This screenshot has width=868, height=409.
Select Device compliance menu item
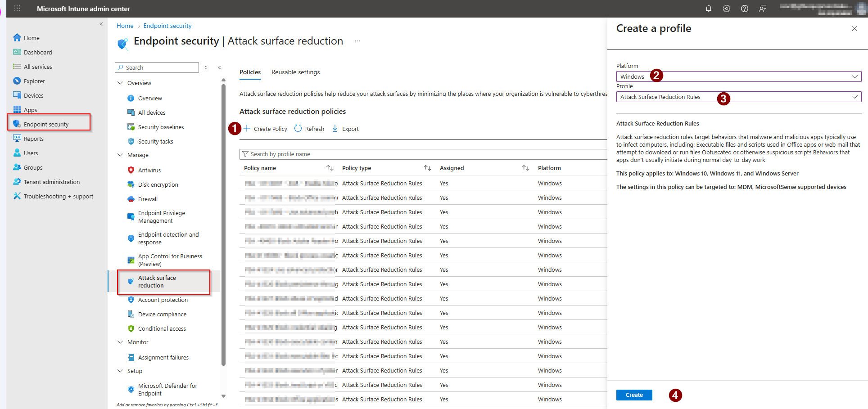162,314
